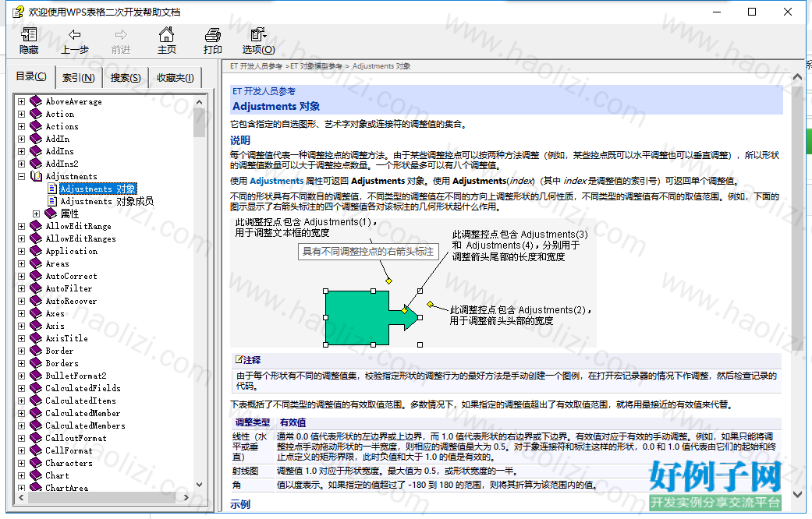Collapse the Adjustments tree node
Viewport: 812px width, 519px height.
pyautogui.click(x=21, y=176)
